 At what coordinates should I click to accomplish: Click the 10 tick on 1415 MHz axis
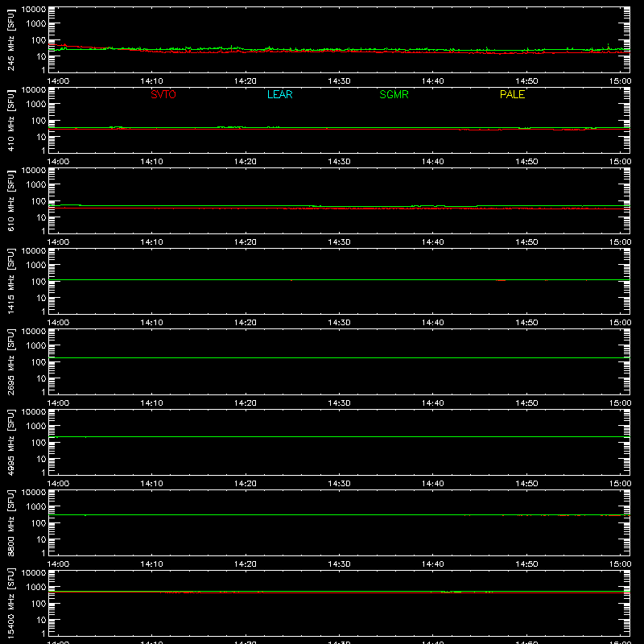[42, 298]
